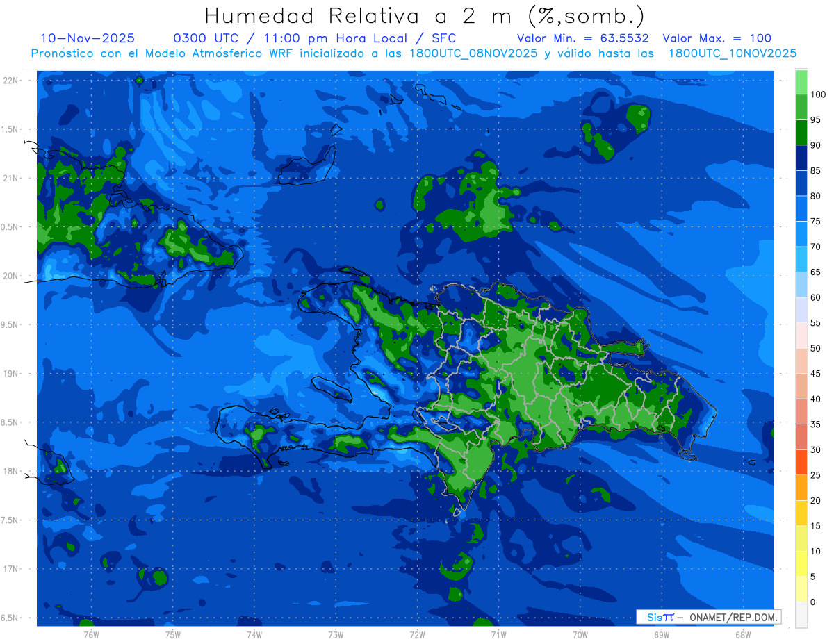Click the light green swatch above 100
This screenshot has width=834, height=644.
[x=801, y=82]
